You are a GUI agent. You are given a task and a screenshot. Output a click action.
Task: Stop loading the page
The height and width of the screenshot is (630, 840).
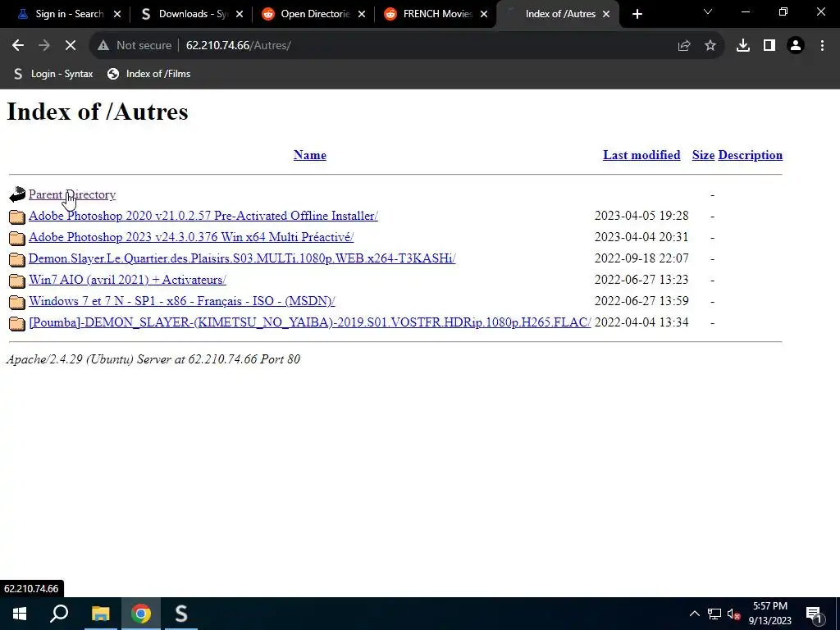coord(71,46)
